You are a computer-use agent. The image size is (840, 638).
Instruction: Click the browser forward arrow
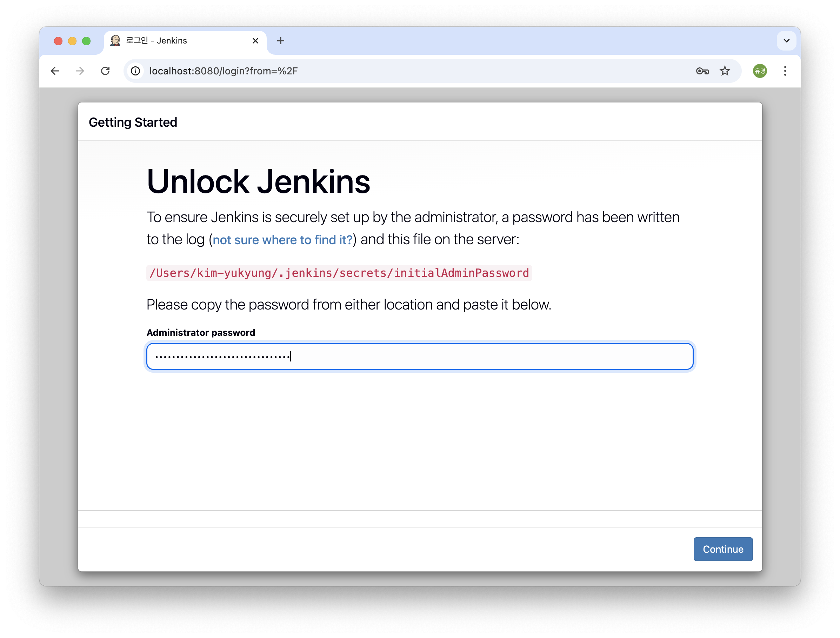[80, 71]
